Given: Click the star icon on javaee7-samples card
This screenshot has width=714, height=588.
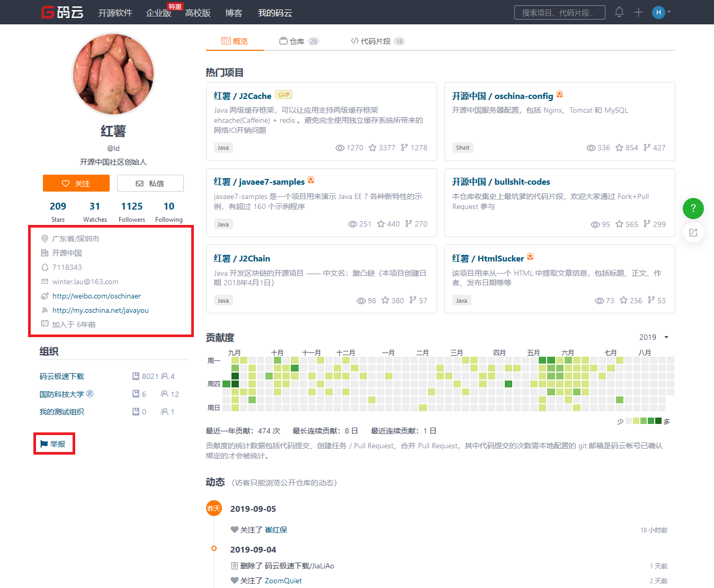Looking at the screenshot, I should pyautogui.click(x=381, y=224).
